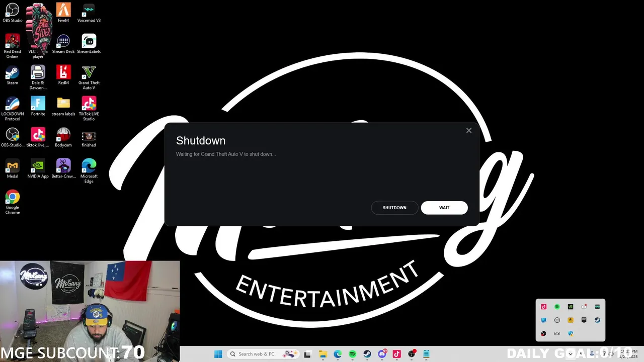Viewport: 644px width, 362px height.
Task: Open the Dale & Dawson desktop icon
Action: [x=38, y=77]
